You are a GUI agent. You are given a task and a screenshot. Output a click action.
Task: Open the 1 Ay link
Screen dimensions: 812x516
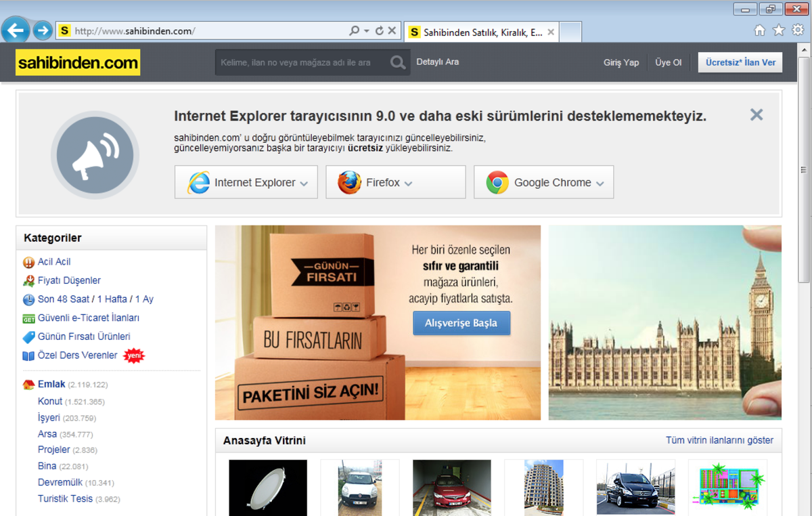pos(145,299)
